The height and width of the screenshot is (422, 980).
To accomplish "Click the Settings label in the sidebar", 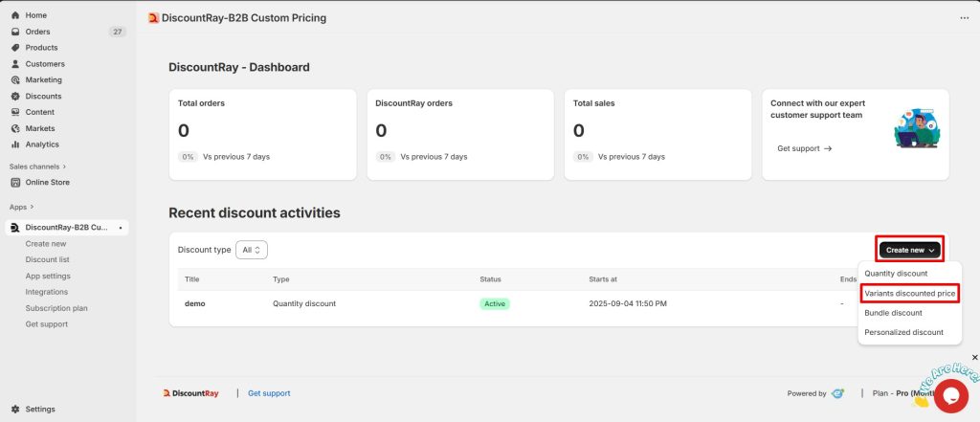I will pyautogui.click(x=40, y=409).
